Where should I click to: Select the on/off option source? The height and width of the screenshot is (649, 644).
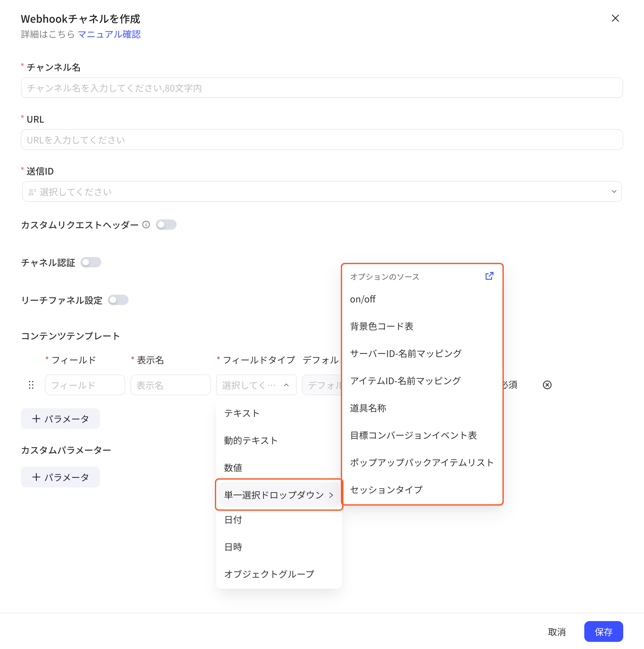pyautogui.click(x=422, y=299)
